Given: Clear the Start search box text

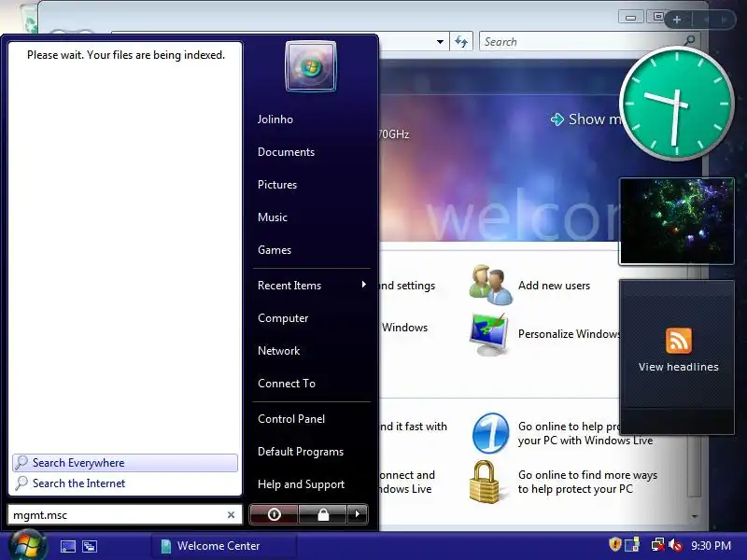Looking at the screenshot, I should point(231,515).
